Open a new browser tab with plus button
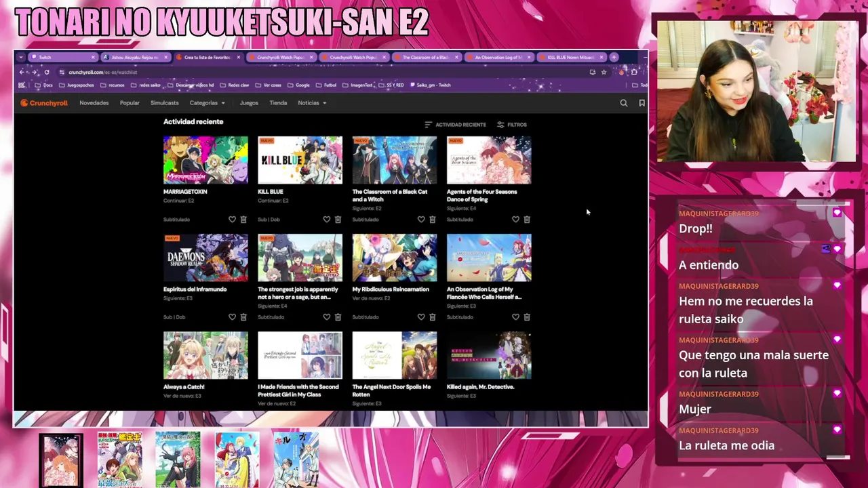The height and width of the screenshot is (488, 868). coord(614,57)
